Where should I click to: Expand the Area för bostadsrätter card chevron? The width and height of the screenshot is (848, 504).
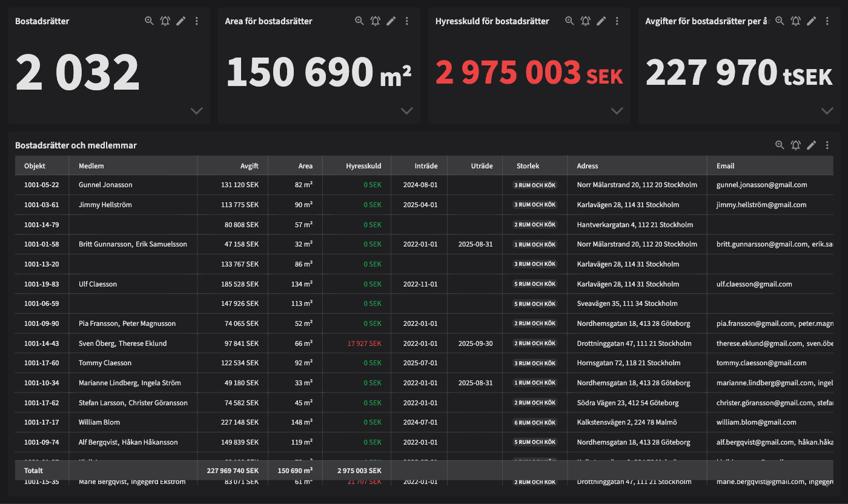[x=406, y=111]
